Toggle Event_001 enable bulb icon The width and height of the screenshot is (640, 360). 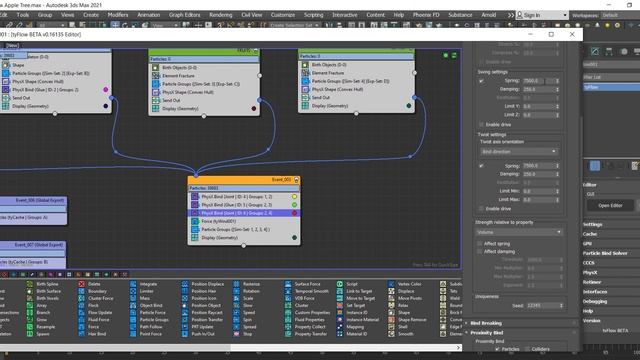[x=297, y=180]
